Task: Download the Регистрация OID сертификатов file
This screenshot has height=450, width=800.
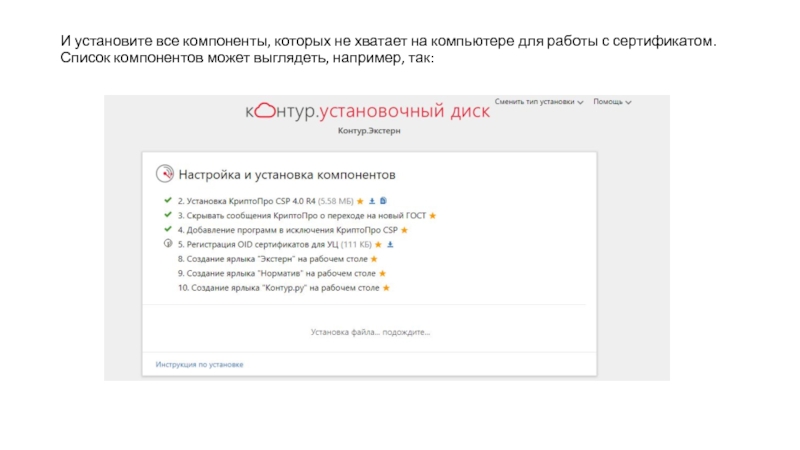Action: pyautogui.click(x=390, y=244)
